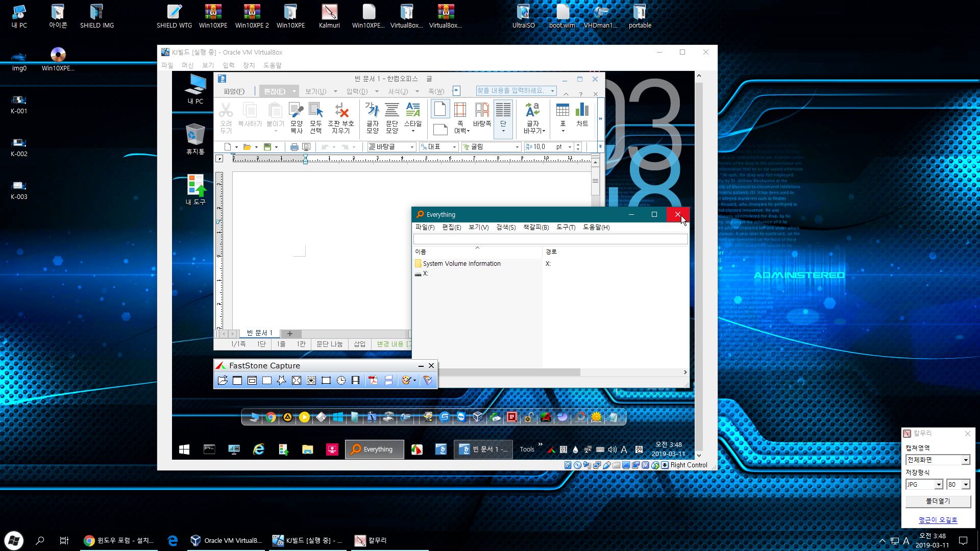The width and height of the screenshot is (980, 551).
Task: Click 모양 복사 (copy format) in Hangul ribbon
Action: (297, 118)
